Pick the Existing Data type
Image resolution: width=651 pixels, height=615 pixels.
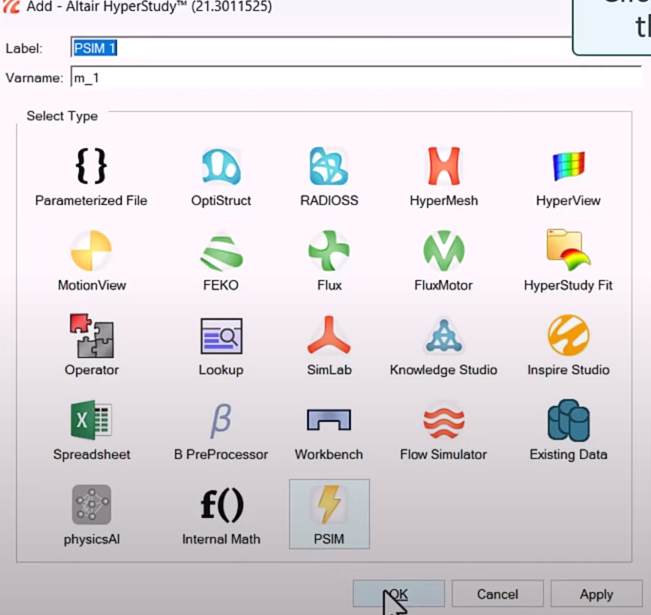568,420
